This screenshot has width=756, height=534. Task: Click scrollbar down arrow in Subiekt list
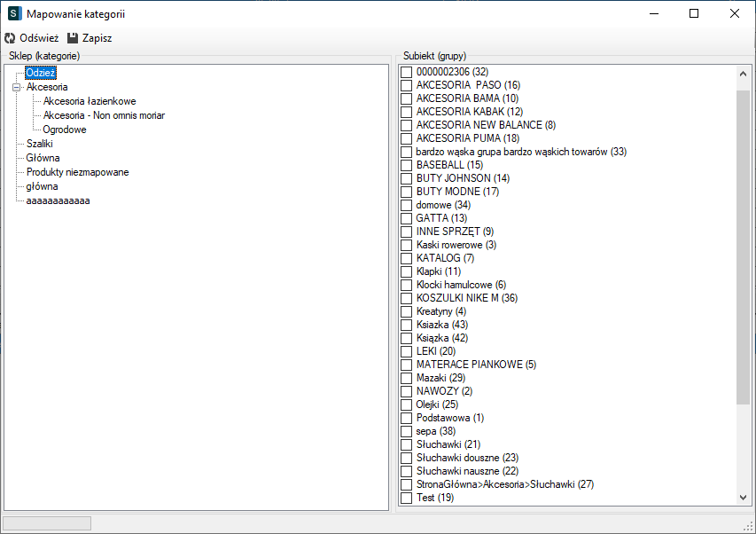pos(743,499)
